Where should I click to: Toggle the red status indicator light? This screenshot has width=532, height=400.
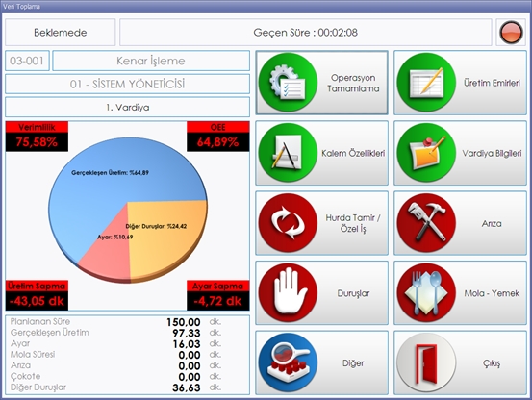(511, 32)
